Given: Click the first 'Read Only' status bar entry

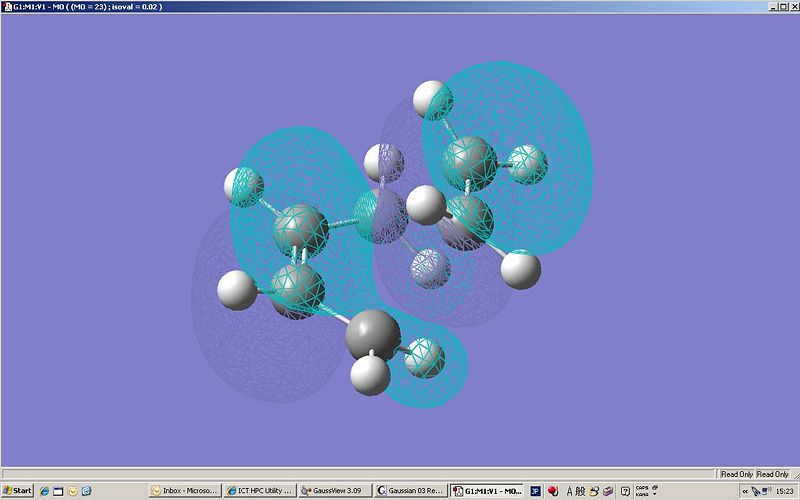Looking at the screenshot, I should (737, 474).
